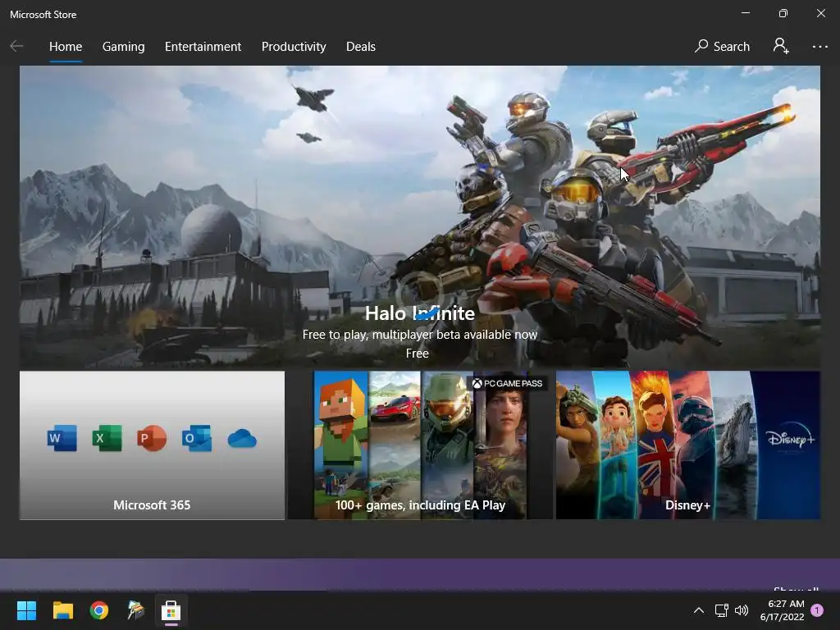Click the PowerPoint icon in Microsoft 365 tile

coord(152,438)
